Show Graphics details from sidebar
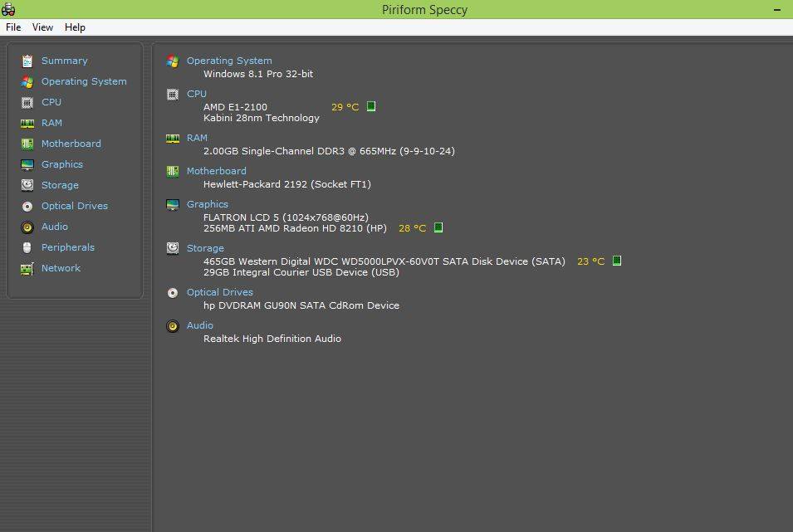This screenshot has width=793, height=532. tap(61, 164)
